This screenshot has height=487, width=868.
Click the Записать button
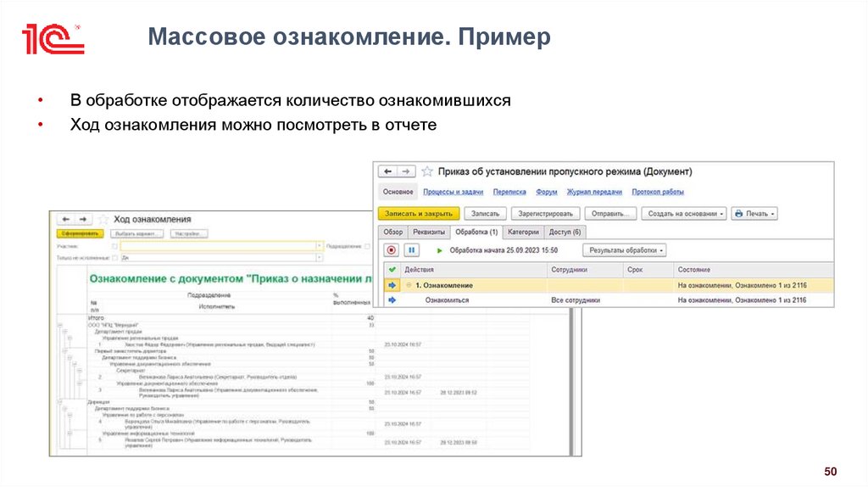pos(485,214)
